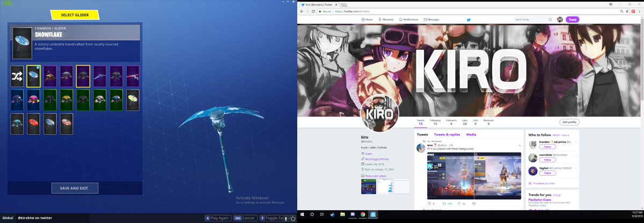
Task: Open Select Glider header in Fortnite
Action: pyautogui.click(x=75, y=15)
